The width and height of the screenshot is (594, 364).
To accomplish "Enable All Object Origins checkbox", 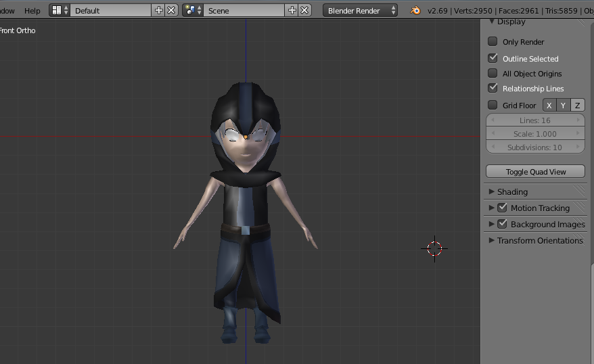I will click(x=493, y=73).
